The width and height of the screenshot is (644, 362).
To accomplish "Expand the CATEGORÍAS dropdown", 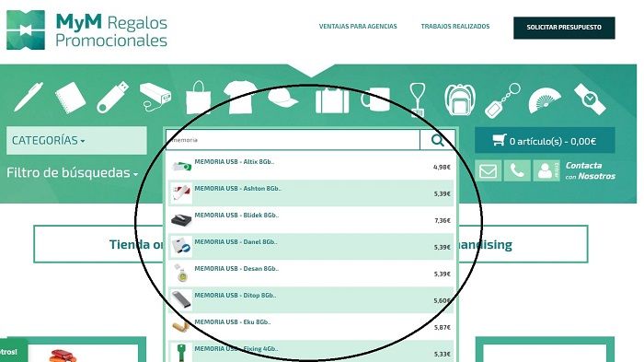I will 76,141.
